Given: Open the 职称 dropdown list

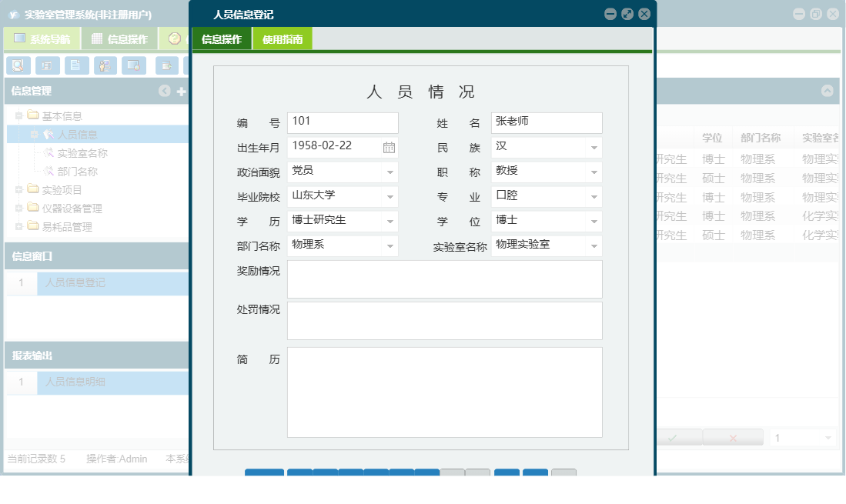Looking at the screenshot, I should [x=593, y=172].
